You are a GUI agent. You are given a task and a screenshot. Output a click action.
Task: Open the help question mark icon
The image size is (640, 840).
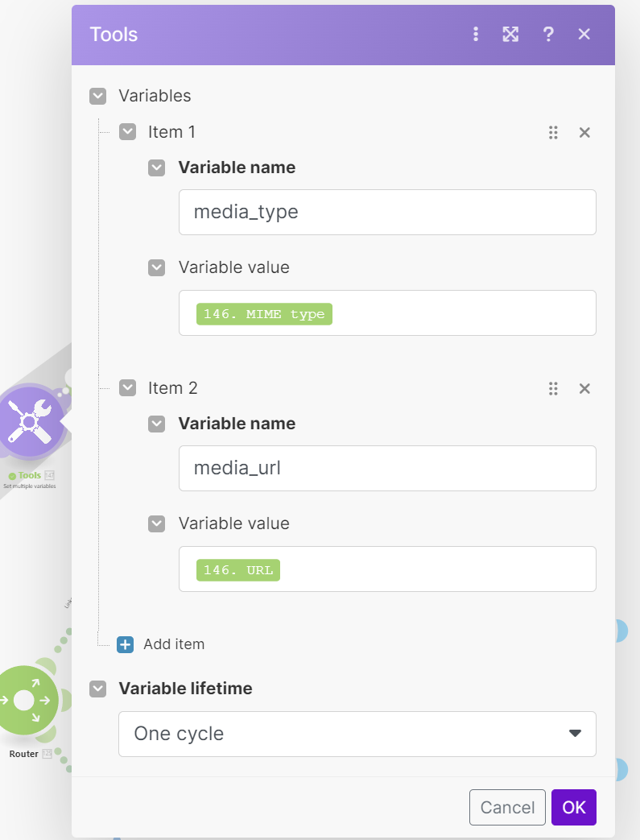pos(548,34)
